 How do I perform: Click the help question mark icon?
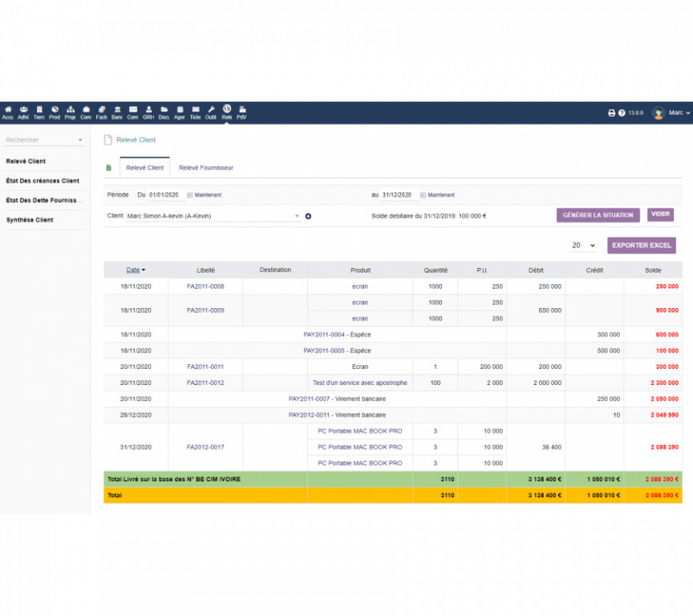[622, 113]
